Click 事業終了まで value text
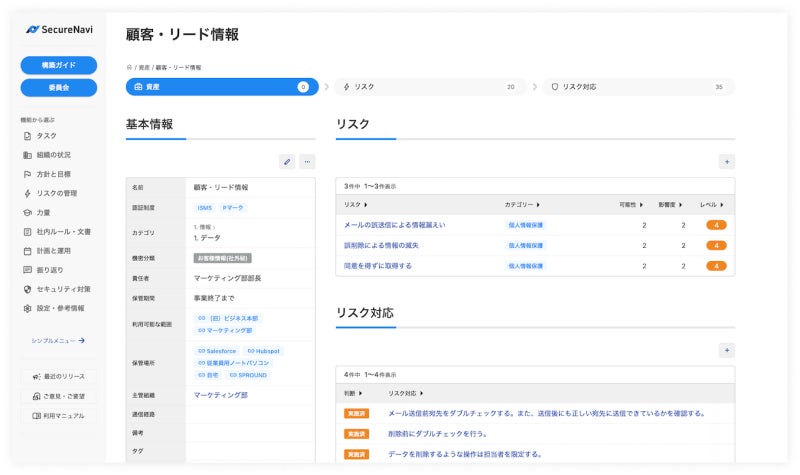The image size is (800, 475). point(214,298)
